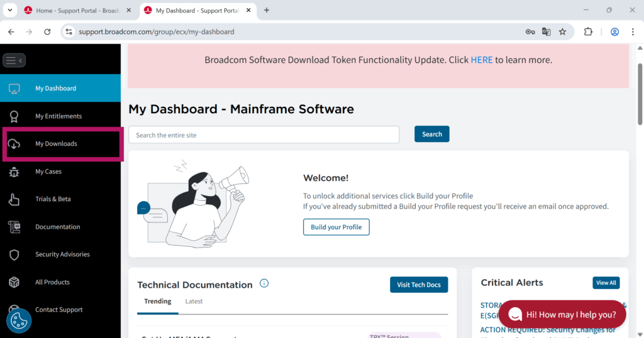This screenshot has width=644, height=338.
Task: Click the My Entitlements ribbon icon
Action: [x=14, y=116]
